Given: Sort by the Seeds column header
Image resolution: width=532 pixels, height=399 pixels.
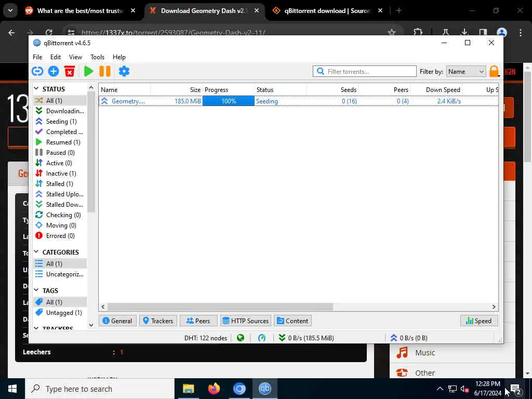Looking at the screenshot, I should tap(332, 89).
